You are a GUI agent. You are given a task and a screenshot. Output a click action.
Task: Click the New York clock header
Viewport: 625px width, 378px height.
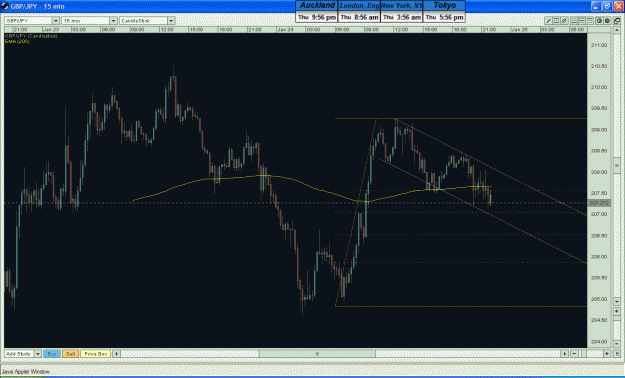coord(401,6)
